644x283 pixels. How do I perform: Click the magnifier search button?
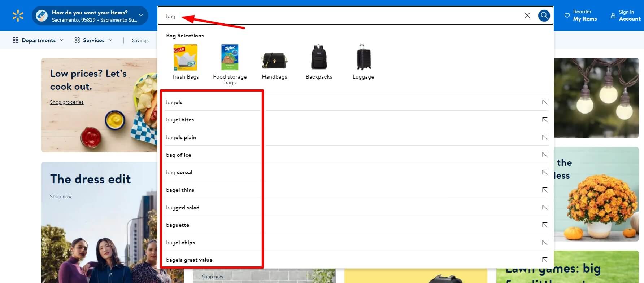coord(544,16)
